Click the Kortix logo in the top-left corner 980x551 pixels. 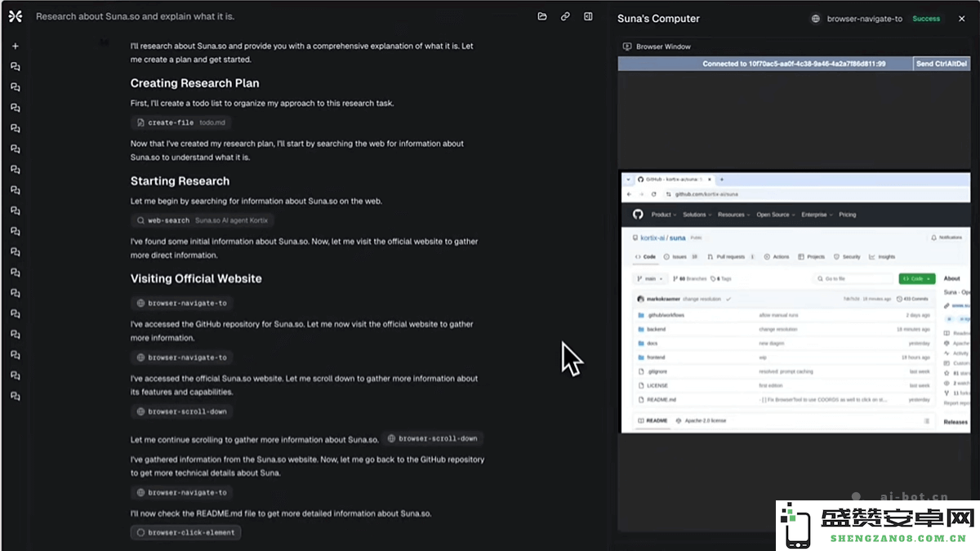click(x=15, y=16)
